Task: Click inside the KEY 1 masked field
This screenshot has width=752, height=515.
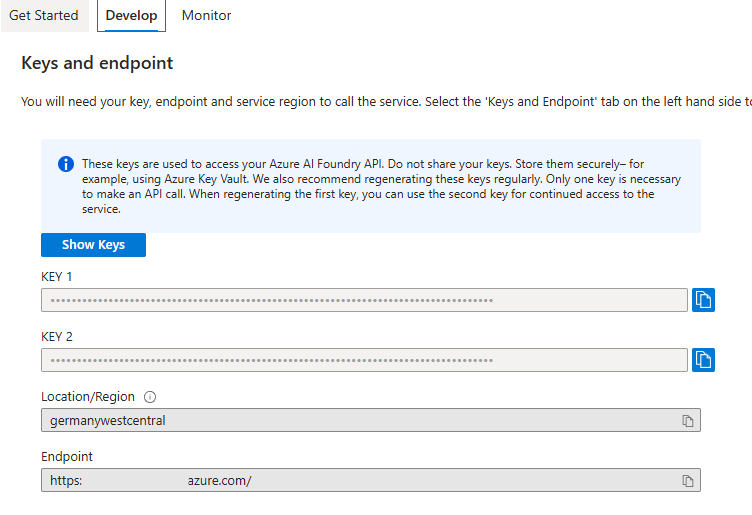Action: coord(360,300)
